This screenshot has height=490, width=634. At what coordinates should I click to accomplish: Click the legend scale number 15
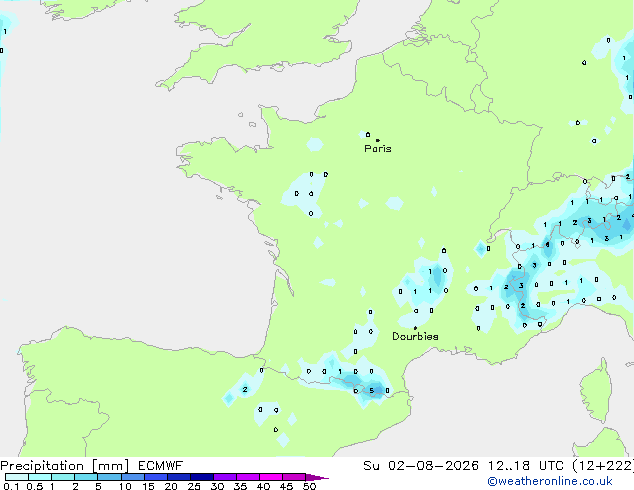click(148, 486)
